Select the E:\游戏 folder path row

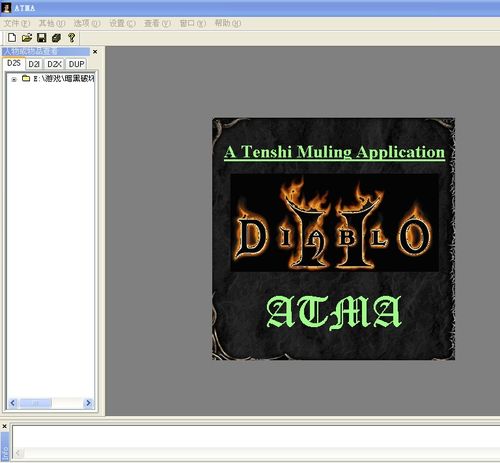point(64,79)
